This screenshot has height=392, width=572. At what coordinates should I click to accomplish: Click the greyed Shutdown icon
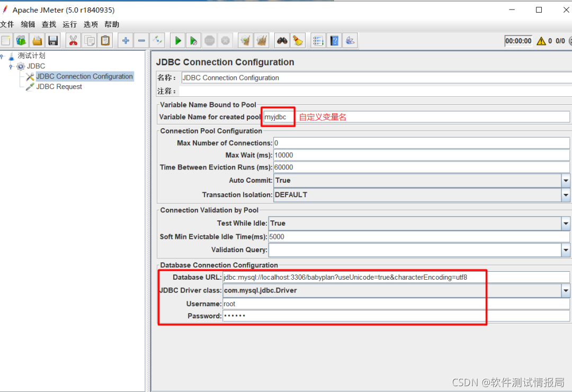point(226,40)
